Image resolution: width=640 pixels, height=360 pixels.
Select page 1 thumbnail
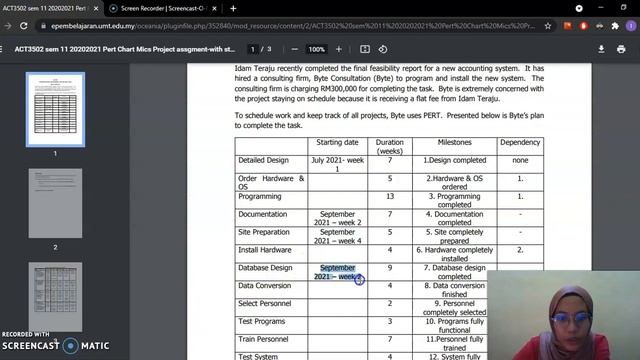pyautogui.click(x=56, y=109)
